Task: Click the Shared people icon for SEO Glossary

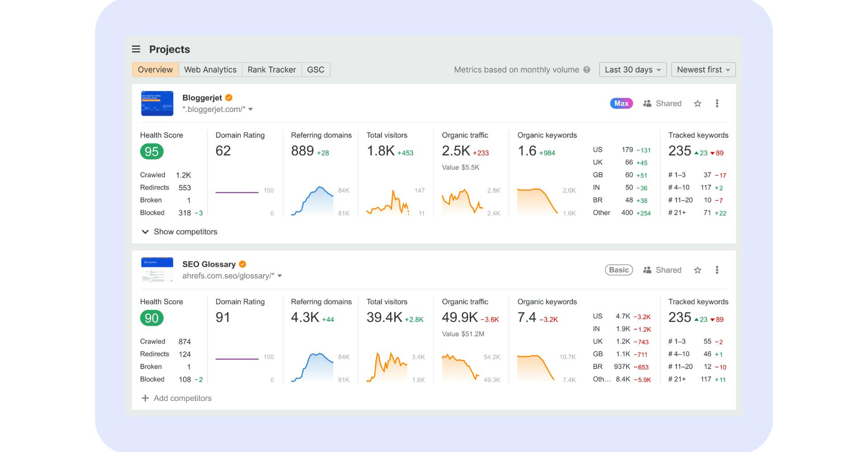Action: pyautogui.click(x=647, y=270)
